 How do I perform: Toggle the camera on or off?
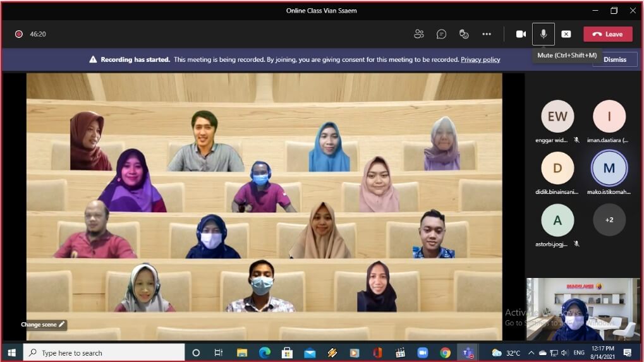pyautogui.click(x=521, y=34)
